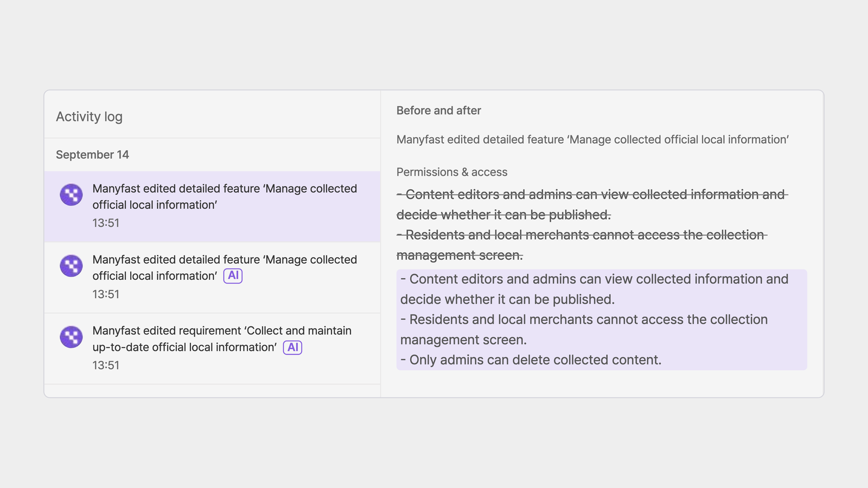This screenshot has width=868, height=488.
Task: Select the highlighted 'Manage collected official local information' entry
Action: 212,207
